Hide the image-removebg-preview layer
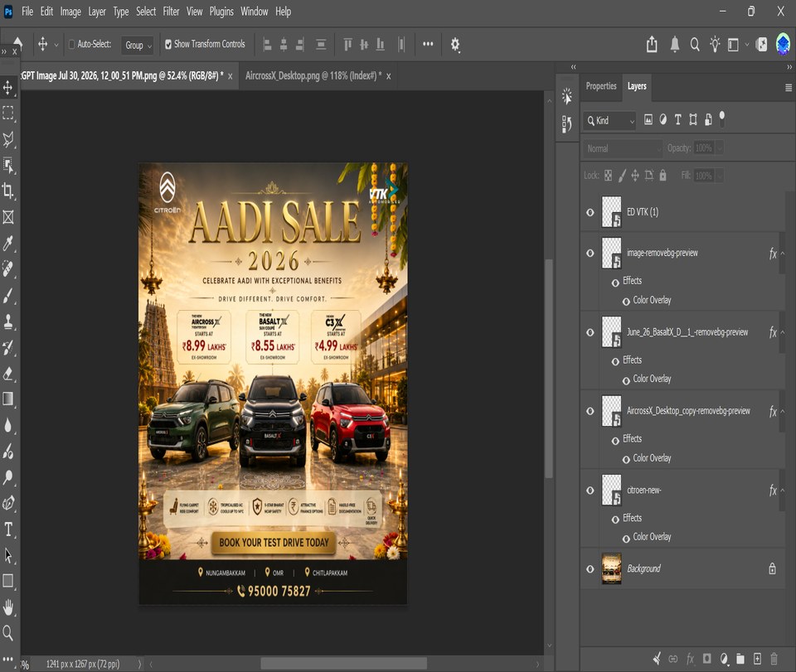The width and height of the screenshot is (796, 672). pyautogui.click(x=590, y=253)
